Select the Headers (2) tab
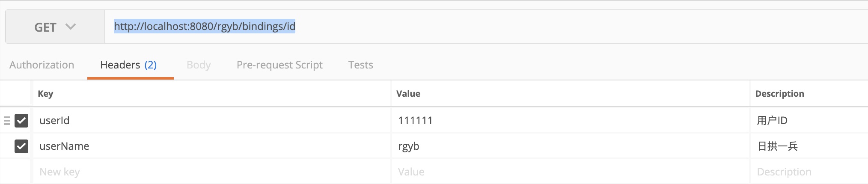The width and height of the screenshot is (868, 184). [x=128, y=65]
